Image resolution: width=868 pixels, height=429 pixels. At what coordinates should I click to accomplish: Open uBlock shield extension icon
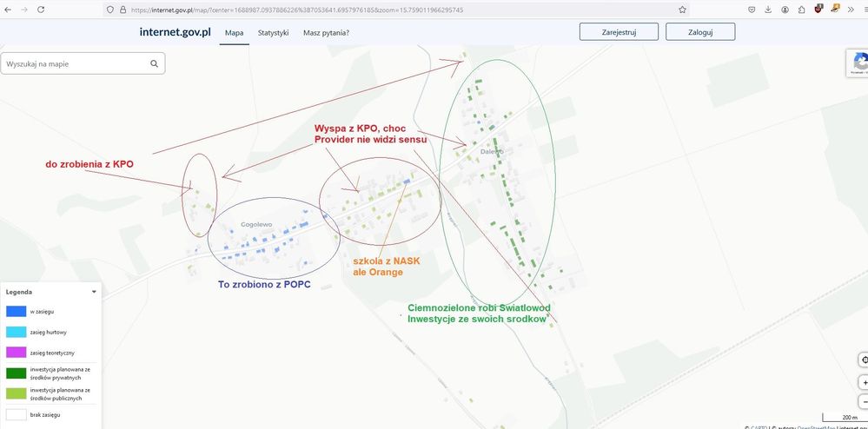pyautogui.click(x=818, y=9)
